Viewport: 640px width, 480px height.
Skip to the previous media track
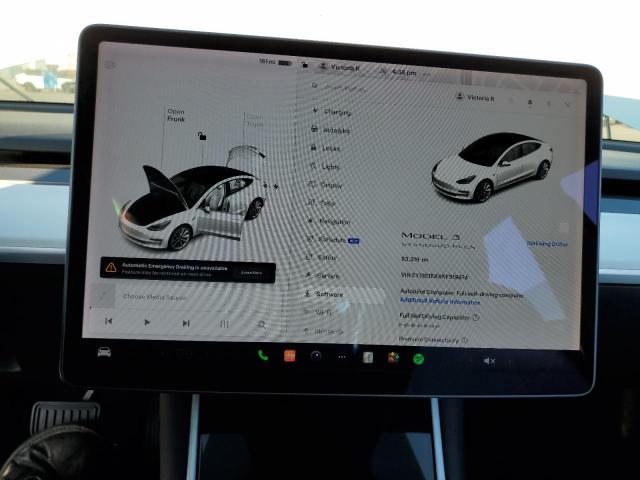(x=108, y=321)
